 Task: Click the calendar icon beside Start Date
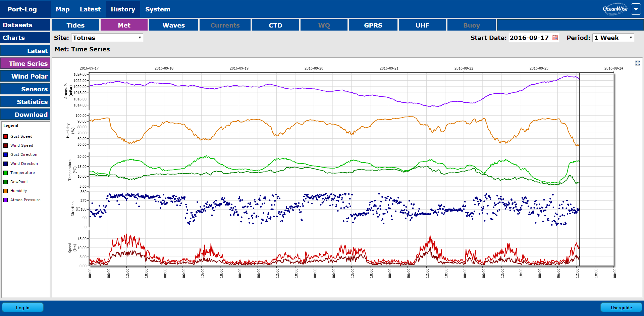coord(555,38)
